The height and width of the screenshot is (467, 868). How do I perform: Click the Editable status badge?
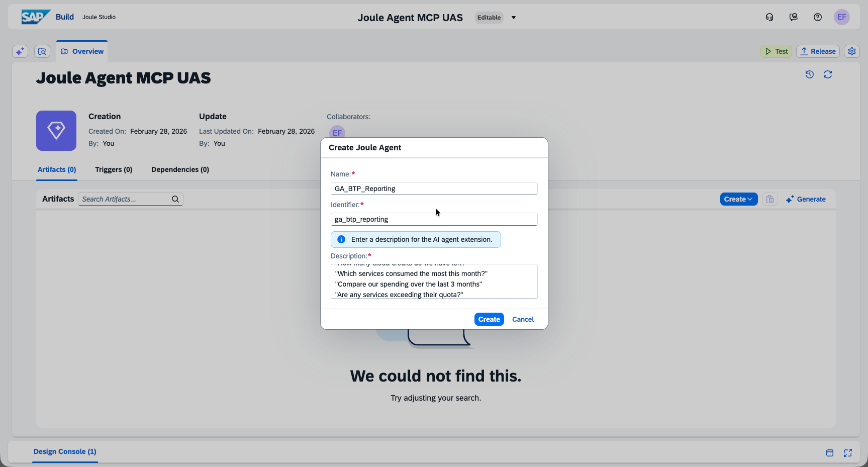[x=489, y=18]
